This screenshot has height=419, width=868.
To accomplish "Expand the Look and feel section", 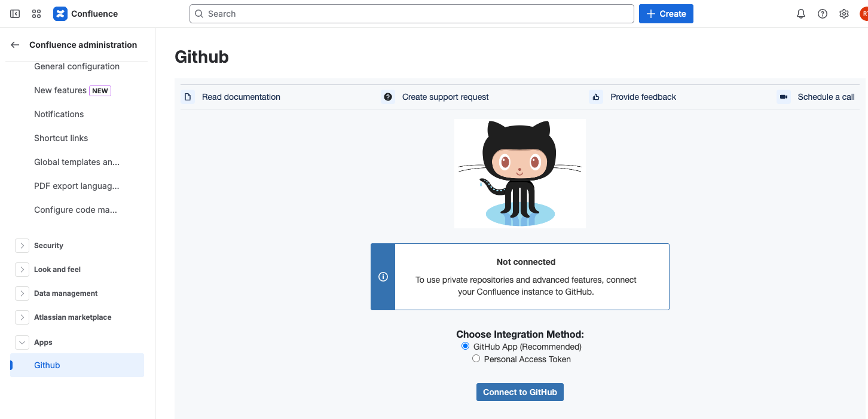I will point(22,270).
